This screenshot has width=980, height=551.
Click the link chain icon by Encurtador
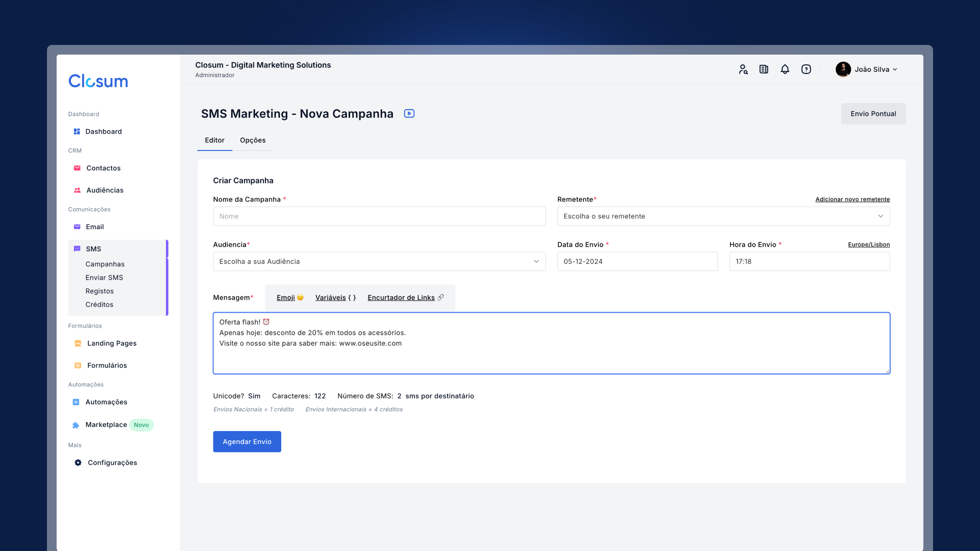pyautogui.click(x=440, y=297)
